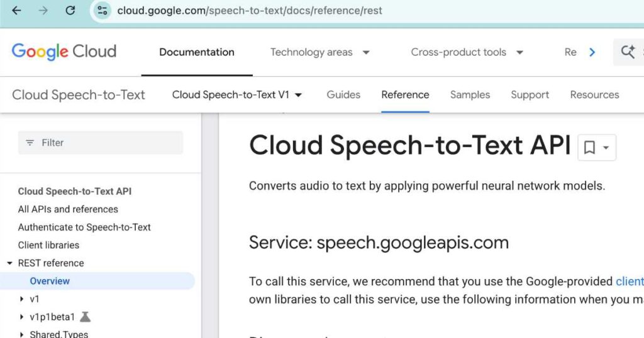Open the Cloud Speech-to-Text product link
The width and height of the screenshot is (644, 338).
79,95
